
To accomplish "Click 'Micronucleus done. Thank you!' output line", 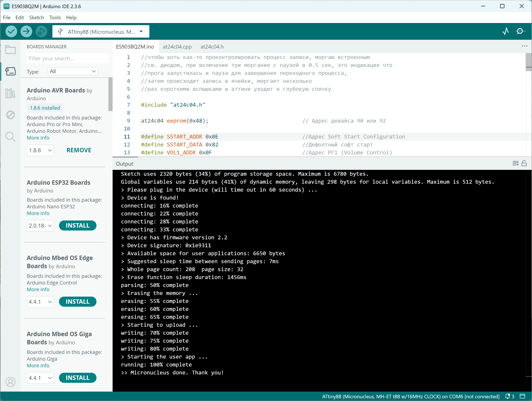I will click(x=172, y=373).
